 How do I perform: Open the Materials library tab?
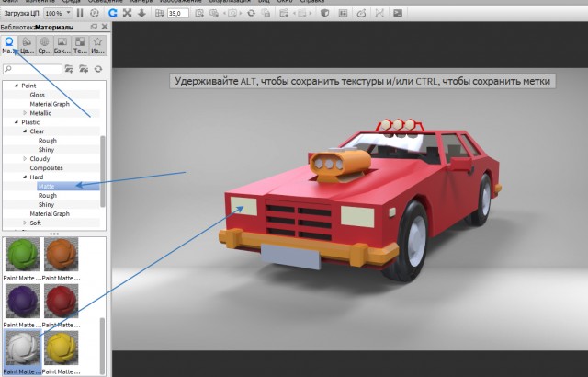coord(10,46)
